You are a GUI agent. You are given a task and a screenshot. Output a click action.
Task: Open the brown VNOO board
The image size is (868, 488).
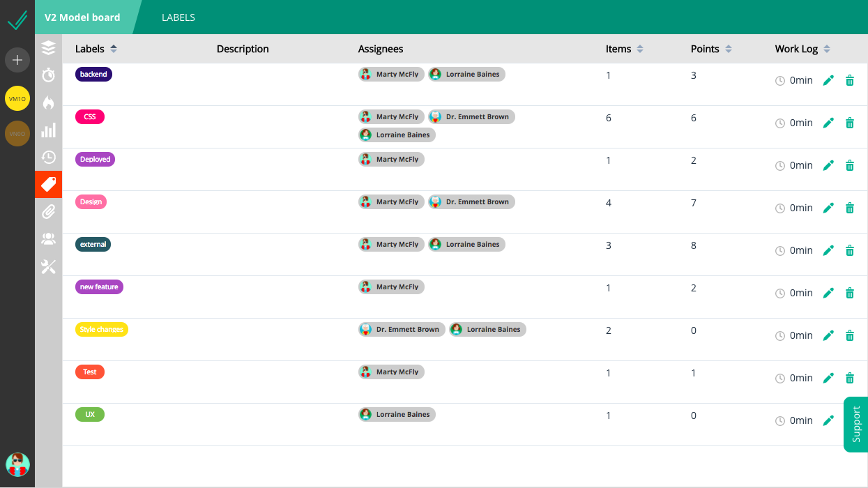[x=17, y=133]
